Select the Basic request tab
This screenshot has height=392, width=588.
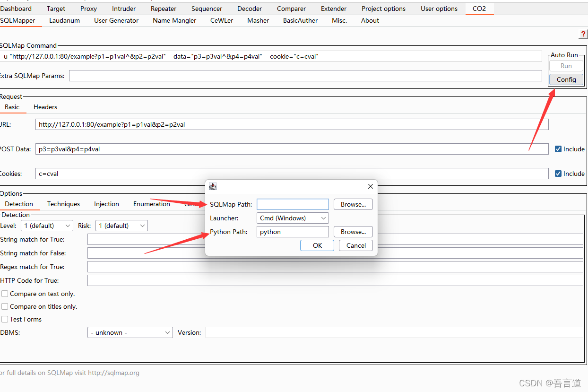[12, 107]
